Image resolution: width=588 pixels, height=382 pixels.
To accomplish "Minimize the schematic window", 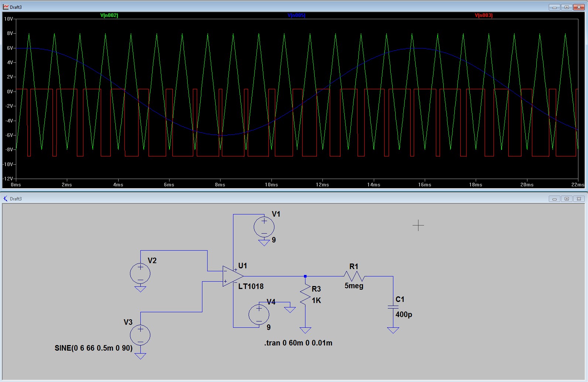I will click(x=554, y=199).
